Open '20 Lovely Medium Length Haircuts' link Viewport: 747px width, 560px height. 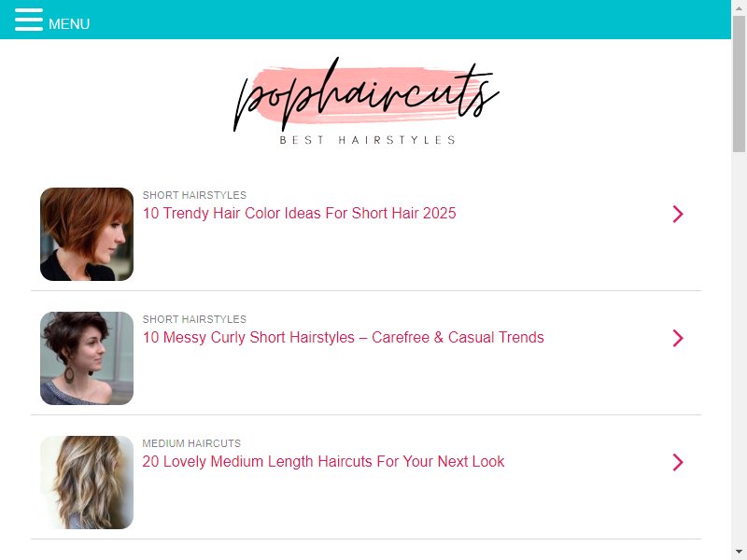tap(323, 461)
